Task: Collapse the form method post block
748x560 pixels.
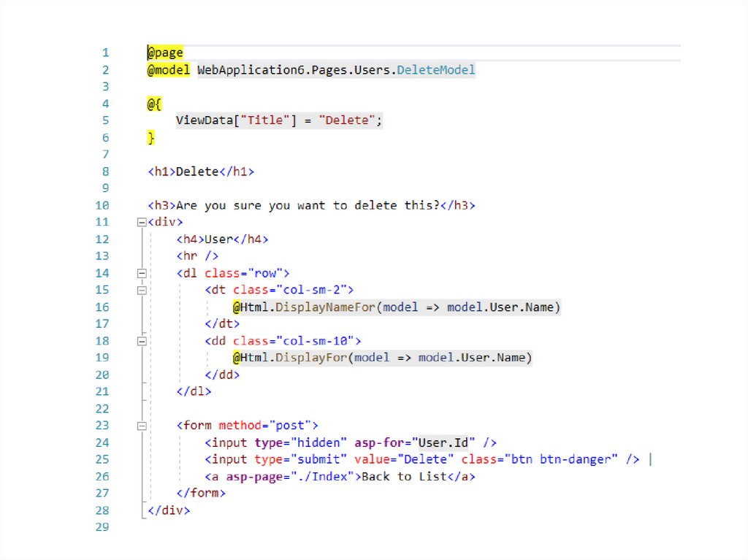Action: [x=142, y=426]
